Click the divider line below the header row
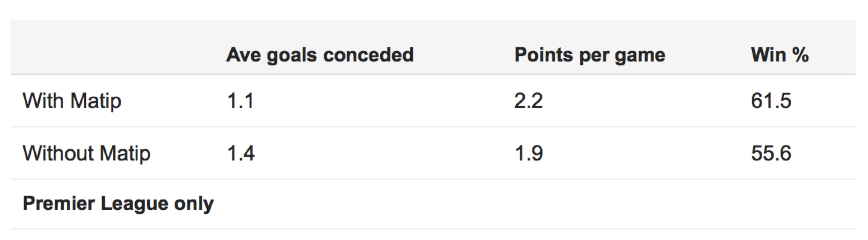Viewport: 868px width, 240px height. 433,74
